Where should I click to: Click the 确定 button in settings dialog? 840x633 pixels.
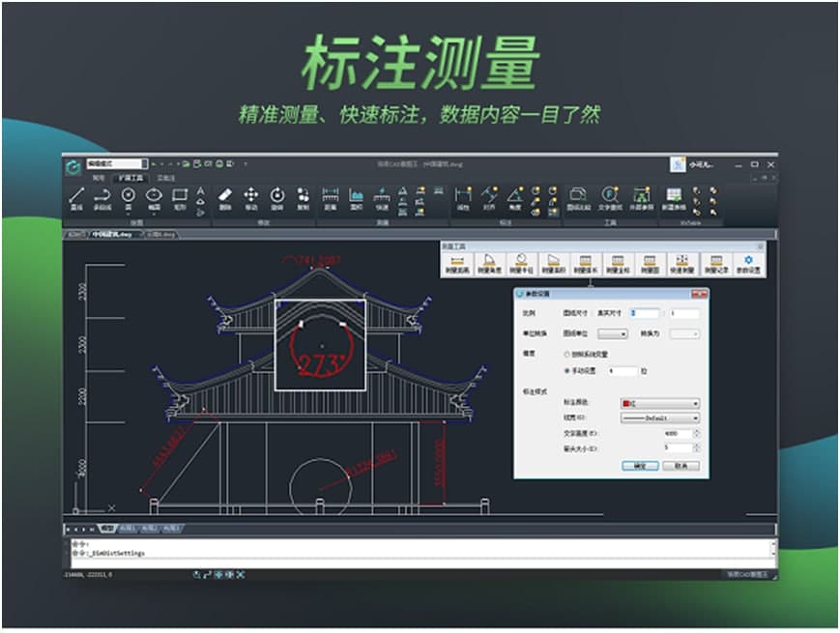click(638, 465)
